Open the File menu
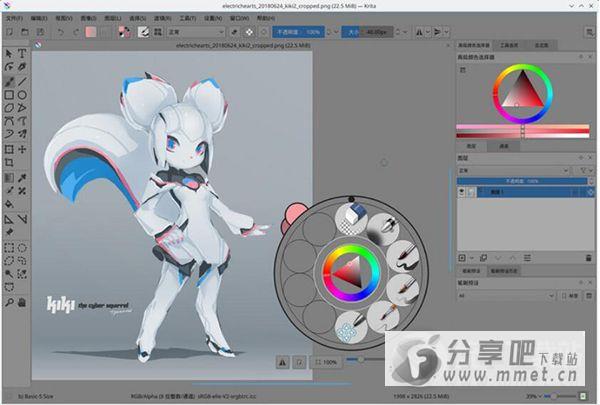600x405 pixels. [x=15, y=18]
